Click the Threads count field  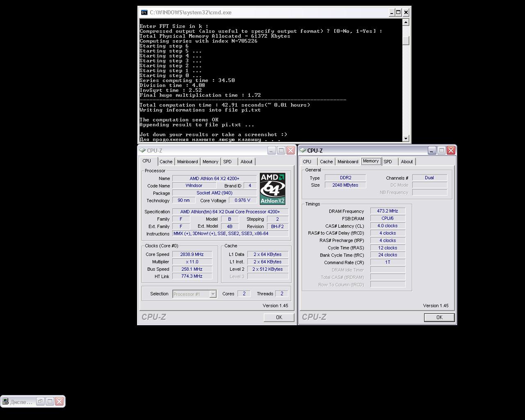click(x=282, y=294)
